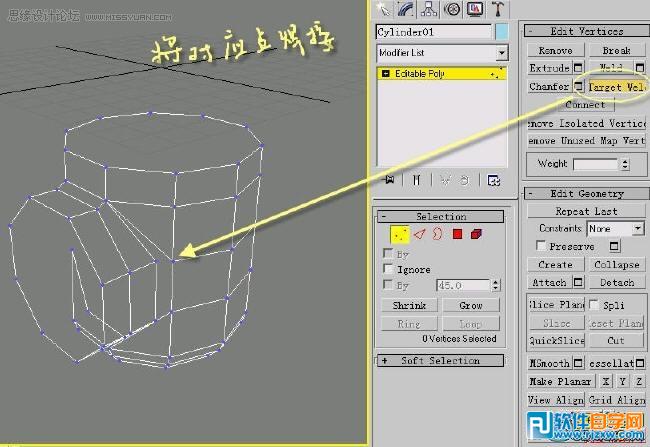The height and width of the screenshot is (447, 650).
Task: Toggle the By Angle checkbox
Action: click(388, 284)
